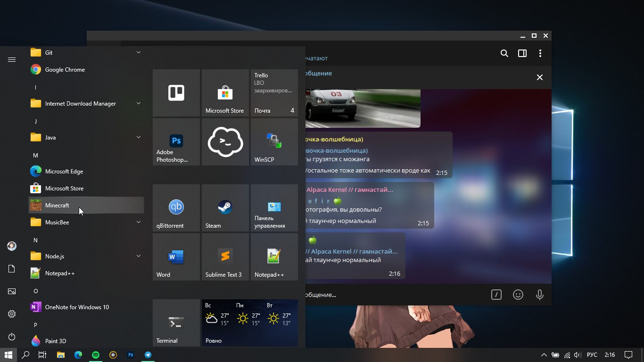Image resolution: width=644 pixels, height=362 pixels.
Task: Expand the MusicBee folder
Action: (86, 222)
